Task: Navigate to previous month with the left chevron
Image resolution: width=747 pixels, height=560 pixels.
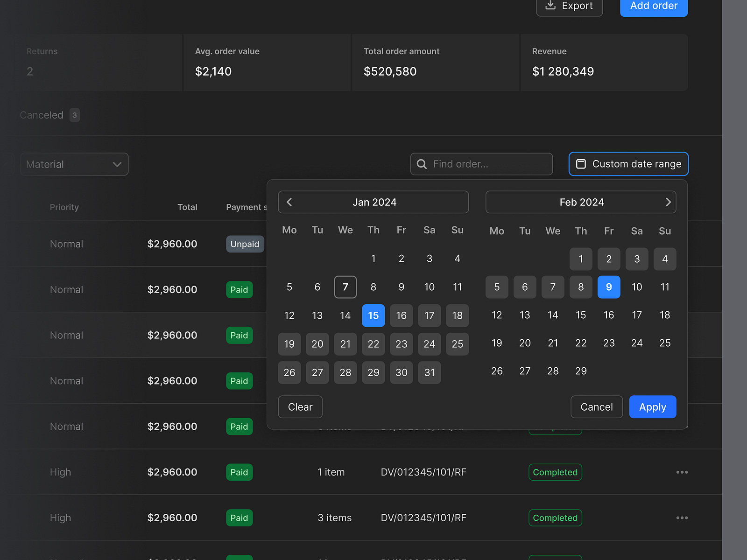Action: click(289, 202)
